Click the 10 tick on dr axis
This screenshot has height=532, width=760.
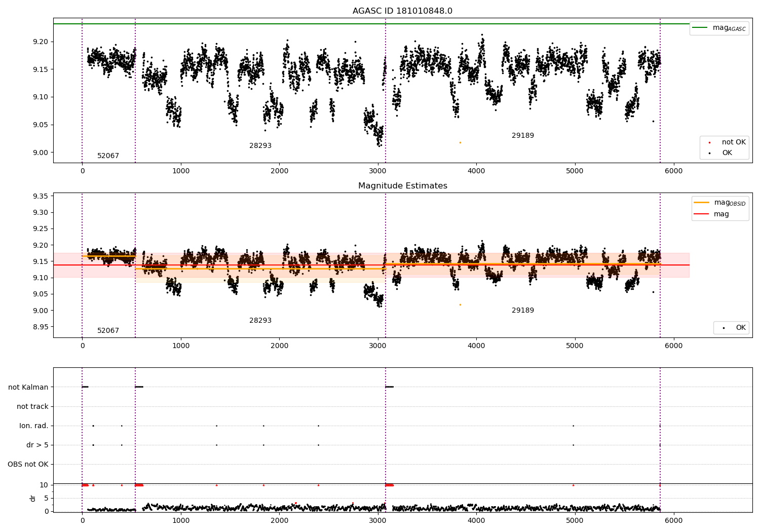44,485
